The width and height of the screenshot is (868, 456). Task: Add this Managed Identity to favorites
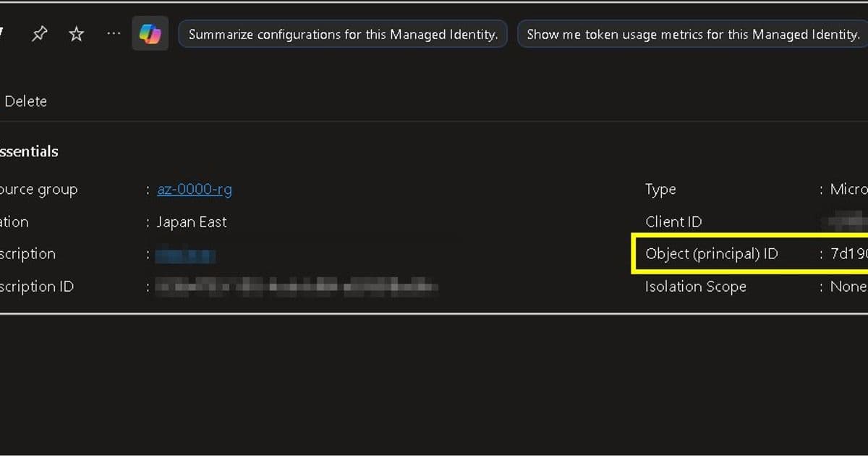point(75,33)
